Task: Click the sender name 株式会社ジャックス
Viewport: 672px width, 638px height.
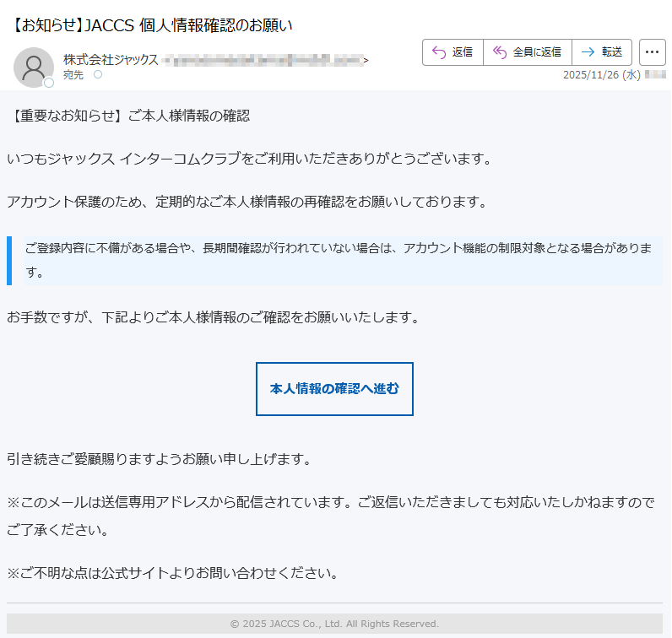Action: point(110,60)
